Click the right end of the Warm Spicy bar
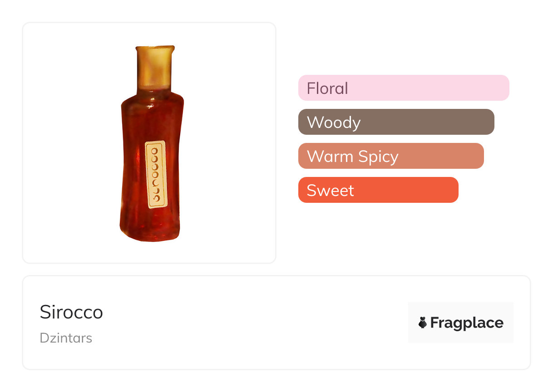 point(477,156)
